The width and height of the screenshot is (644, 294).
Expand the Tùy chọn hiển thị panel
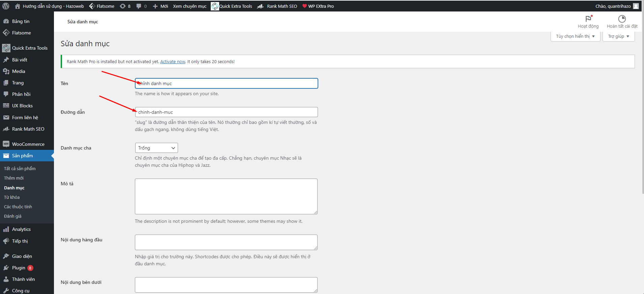tap(576, 36)
